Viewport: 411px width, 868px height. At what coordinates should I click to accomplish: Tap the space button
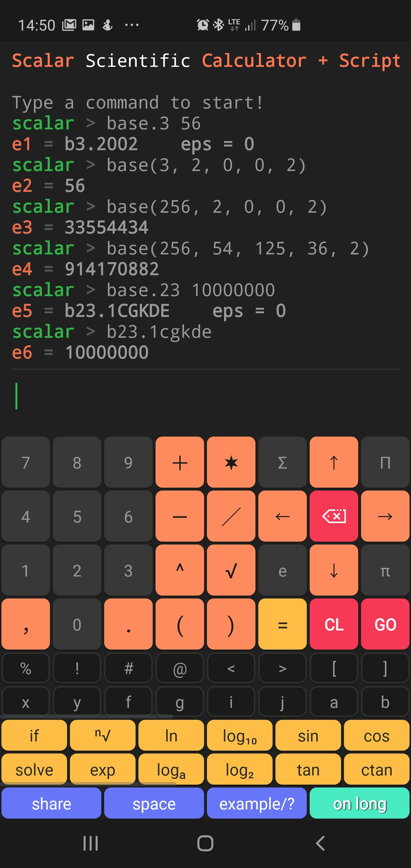154,803
